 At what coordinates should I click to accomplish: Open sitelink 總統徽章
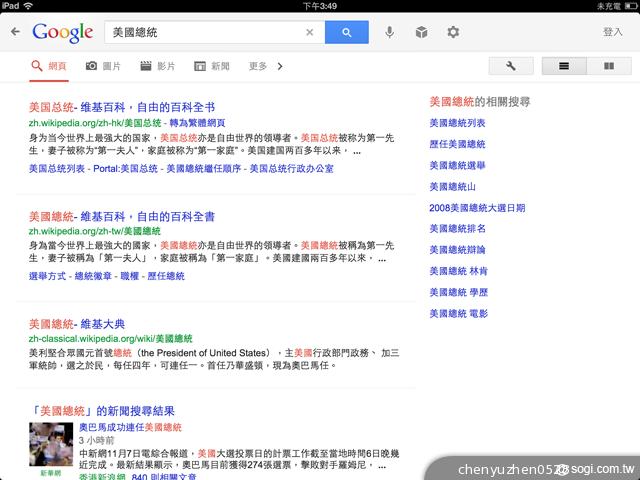[93, 276]
